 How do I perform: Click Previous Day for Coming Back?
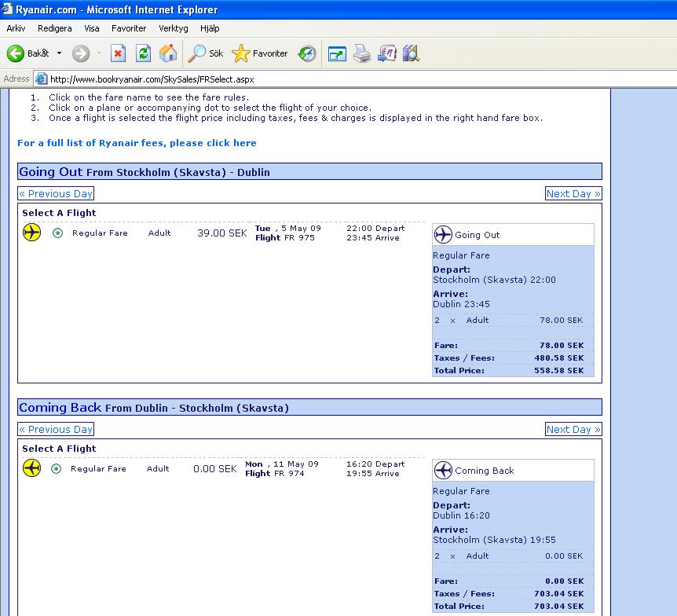56,429
